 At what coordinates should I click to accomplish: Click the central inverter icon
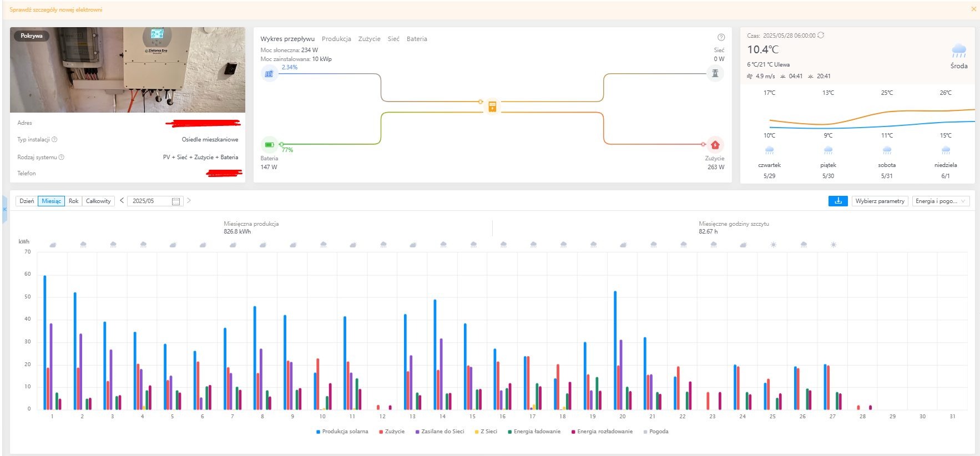tap(492, 107)
